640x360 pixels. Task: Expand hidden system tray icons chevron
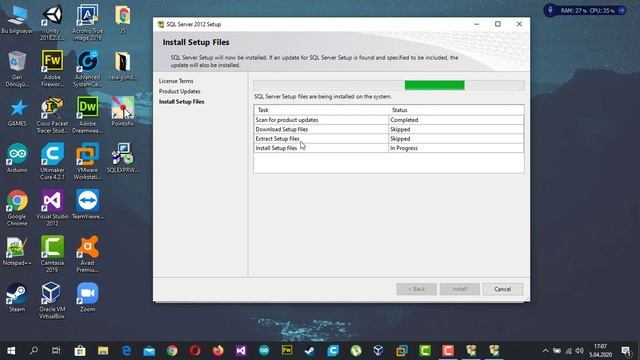[x=545, y=351]
